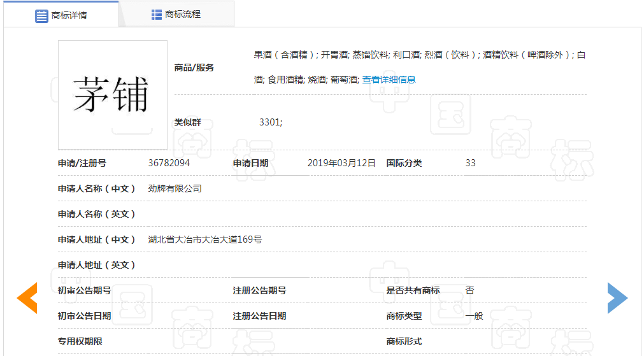Click application date 2019年03月12日
Image resolution: width=644 pixels, height=356 pixels.
pos(341,163)
